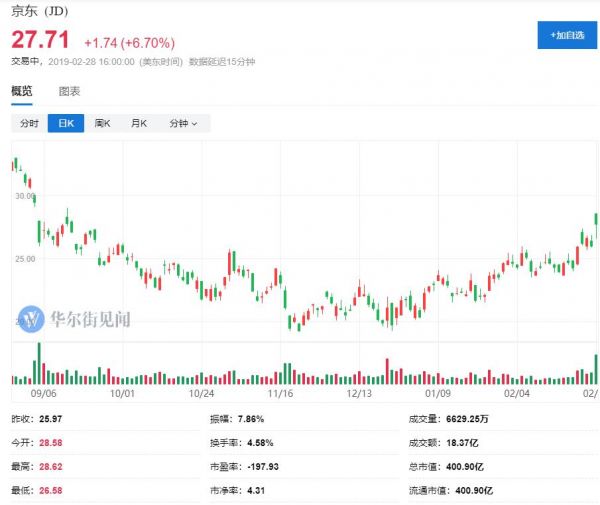Switch chart to 月K view
The width and height of the screenshot is (600, 505).
point(138,123)
